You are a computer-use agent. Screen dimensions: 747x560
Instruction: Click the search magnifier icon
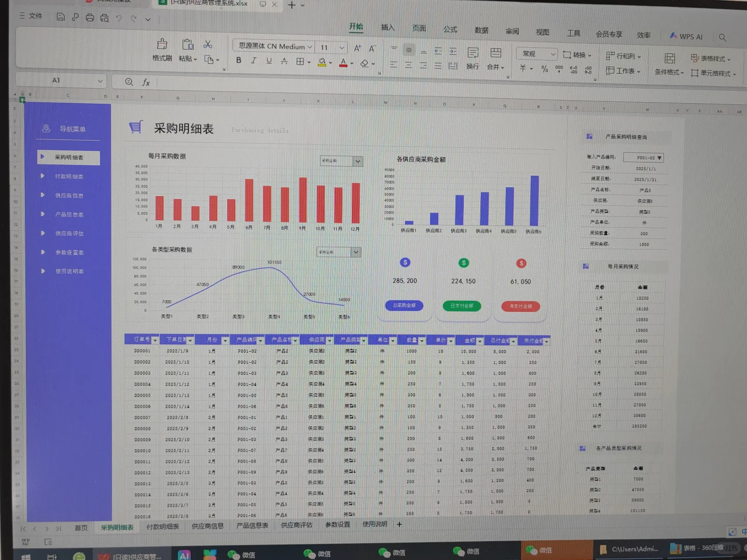pyautogui.click(x=722, y=37)
